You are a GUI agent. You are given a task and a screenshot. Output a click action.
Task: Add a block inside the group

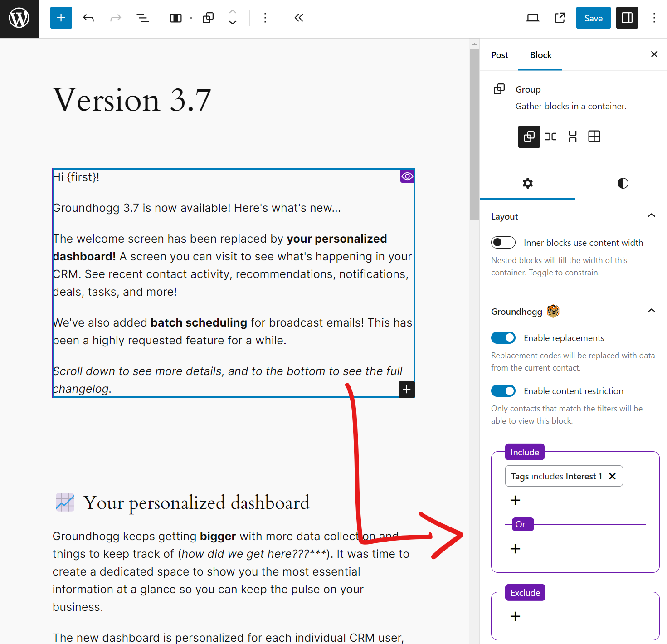coord(407,390)
